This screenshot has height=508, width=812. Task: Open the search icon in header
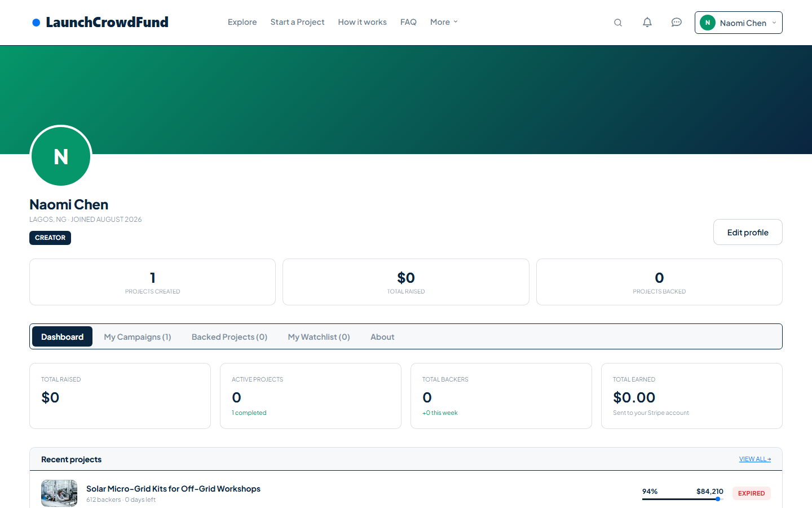click(618, 23)
